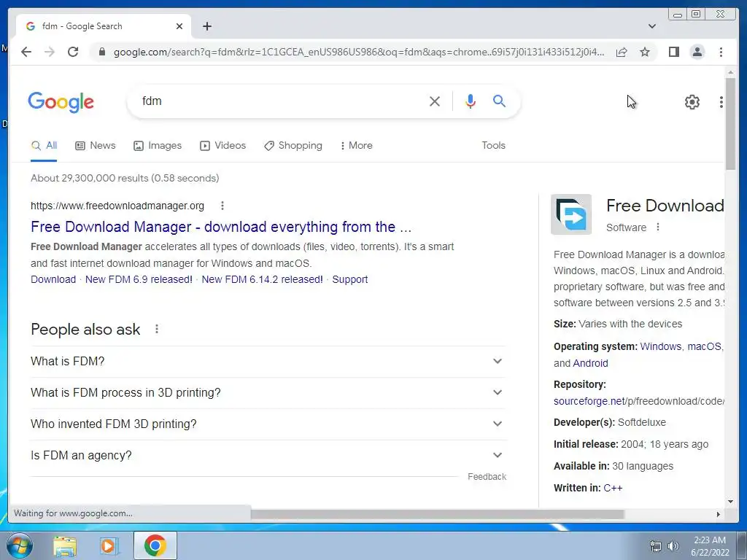The image size is (747, 560).
Task: Open the Chrome side panel icon
Action: [673, 52]
